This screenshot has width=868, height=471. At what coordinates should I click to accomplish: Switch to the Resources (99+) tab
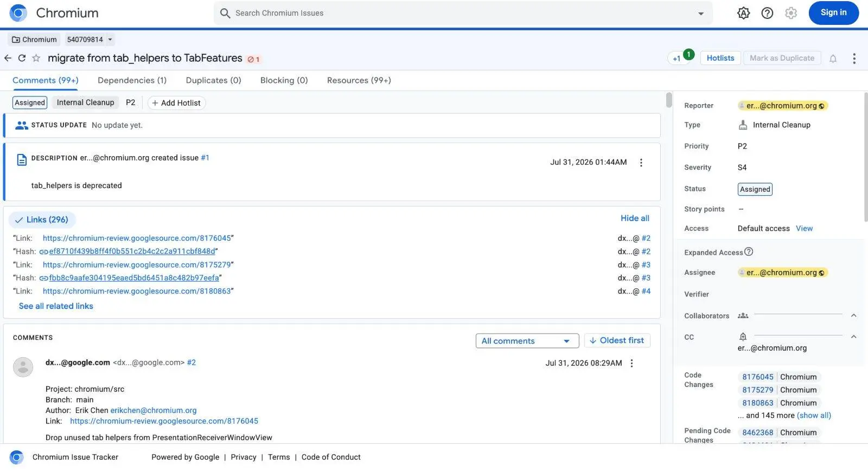click(x=359, y=80)
